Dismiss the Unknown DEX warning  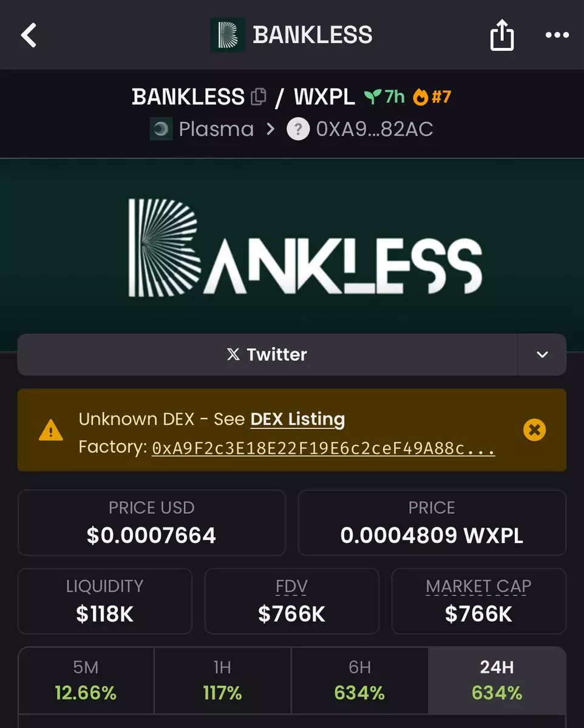534,430
